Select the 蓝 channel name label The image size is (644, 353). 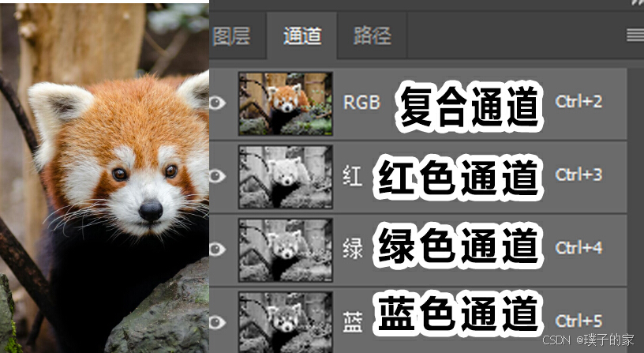[x=353, y=322]
